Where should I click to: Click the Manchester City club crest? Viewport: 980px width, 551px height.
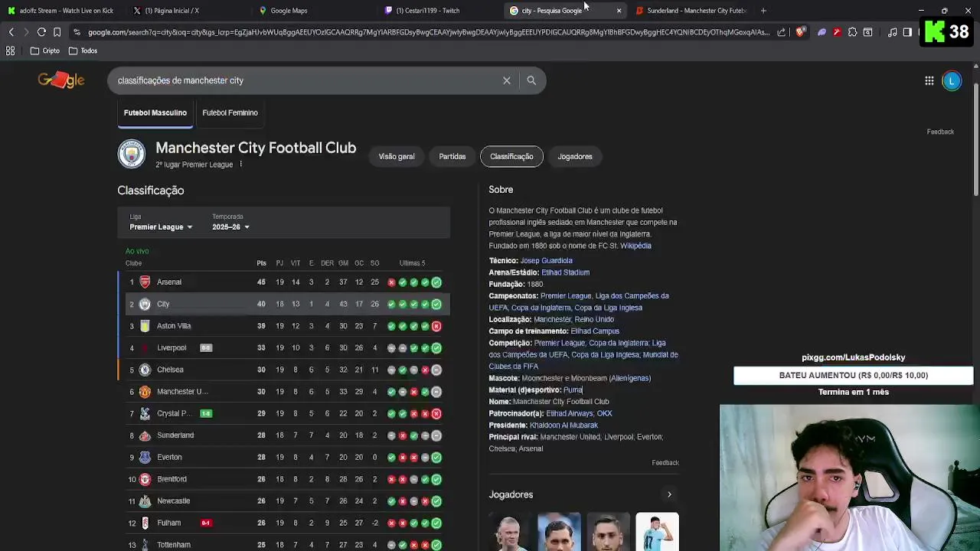131,154
